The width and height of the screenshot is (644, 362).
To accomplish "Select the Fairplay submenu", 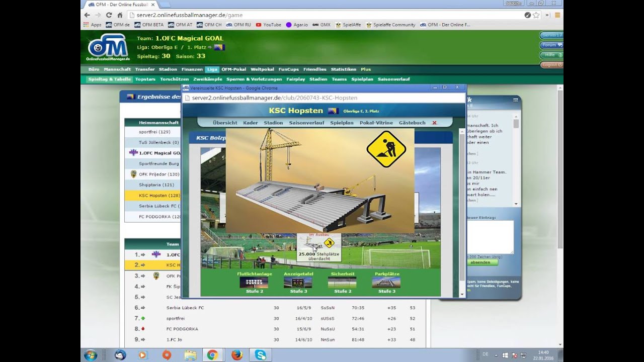I will pyautogui.click(x=295, y=79).
